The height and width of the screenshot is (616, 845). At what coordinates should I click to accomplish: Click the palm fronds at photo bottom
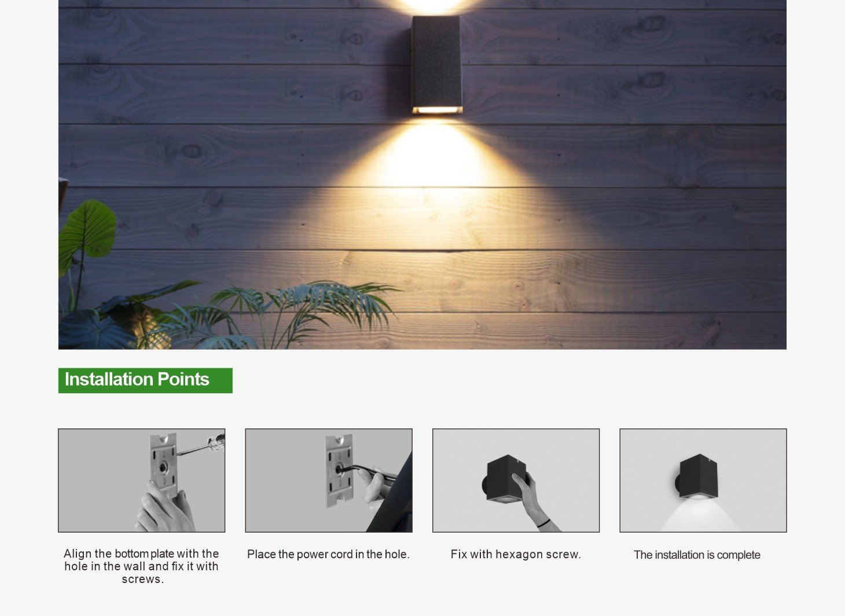pos(301,313)
